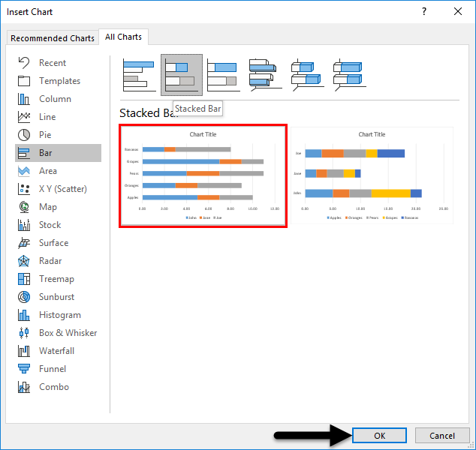Select the Funnel chart icon
476x450 pixels.
pos(24,369)
